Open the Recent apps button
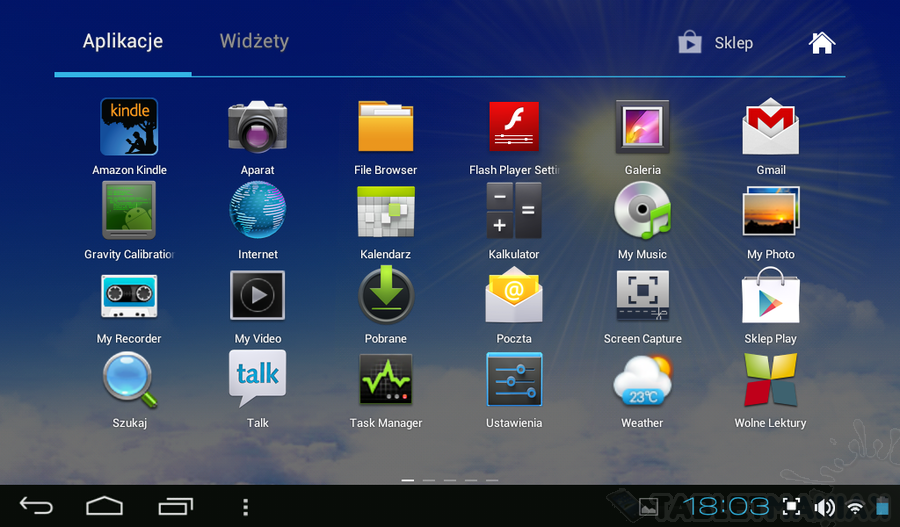Image resolution: width=900 pixels, height=527 pixels. point(176,506)
